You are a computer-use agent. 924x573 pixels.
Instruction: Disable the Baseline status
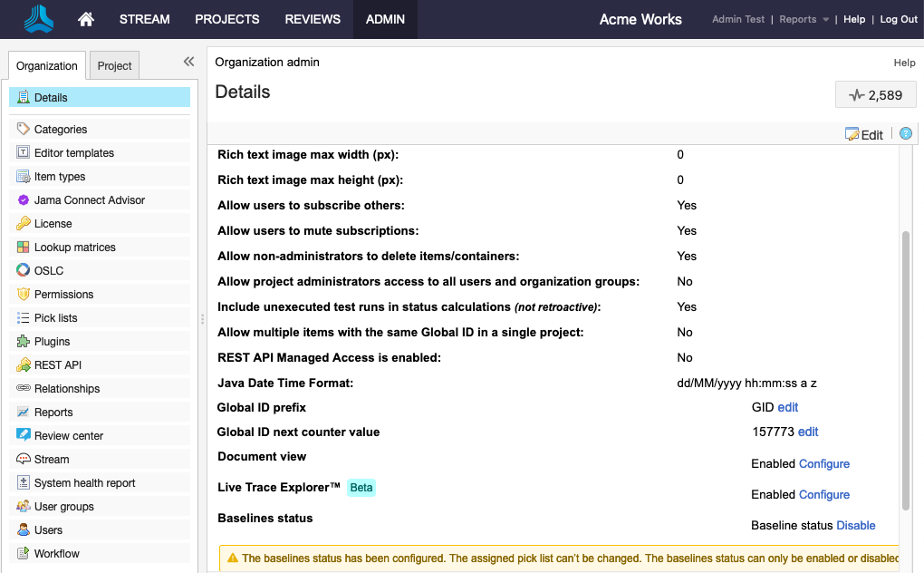(x=856, y=525)
